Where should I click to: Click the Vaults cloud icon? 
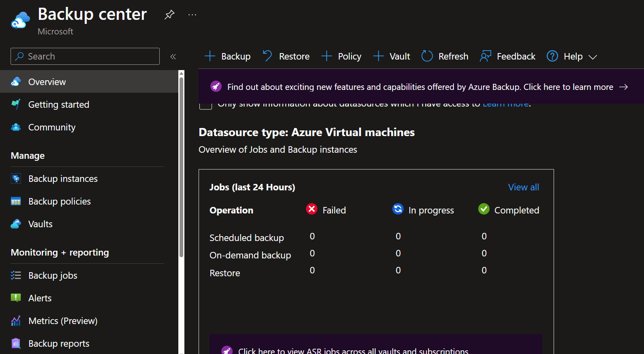click(16, 224)
